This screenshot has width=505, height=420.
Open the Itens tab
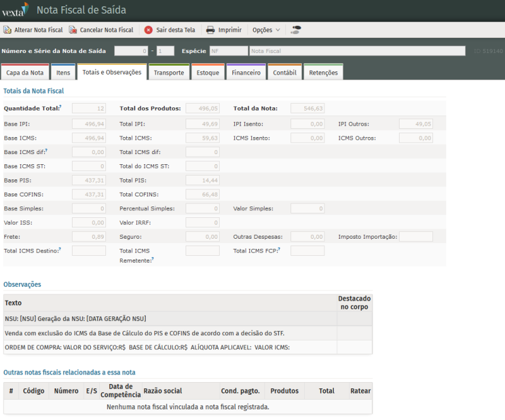pyautogui.click(x=63, y=73)
